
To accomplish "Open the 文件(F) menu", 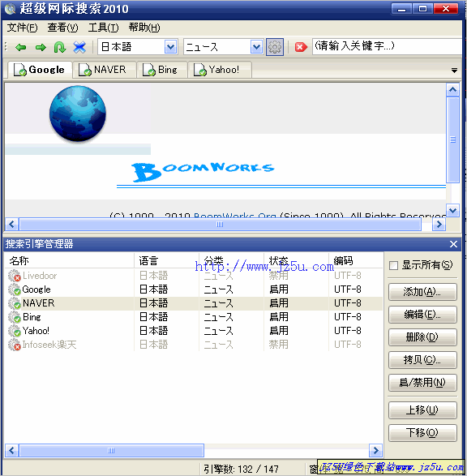I will point(22,28).
